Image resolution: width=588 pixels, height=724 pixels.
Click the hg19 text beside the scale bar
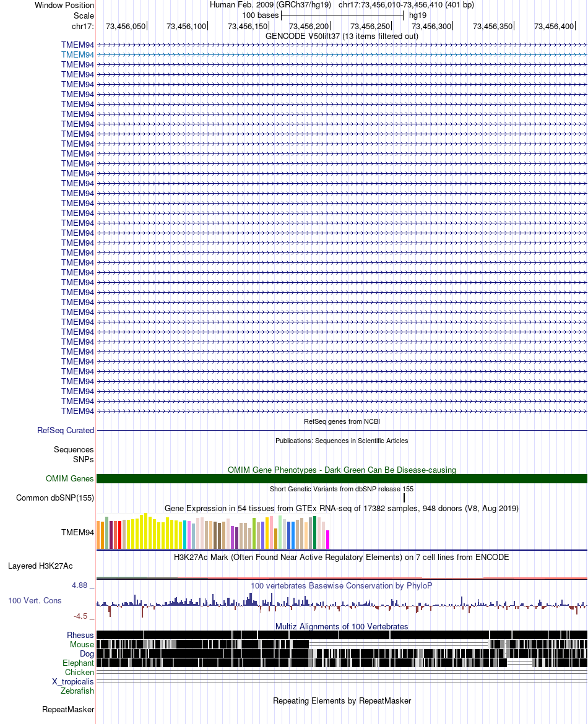pos(418,15)
